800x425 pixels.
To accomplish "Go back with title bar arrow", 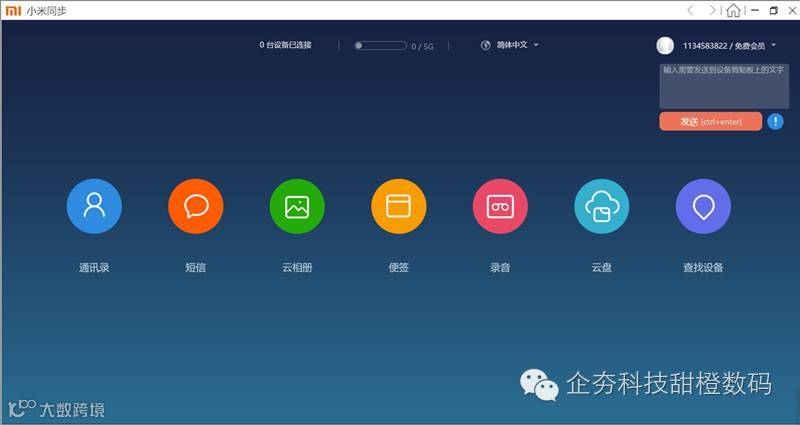I will pyautogui.click(x=690, y=10).
